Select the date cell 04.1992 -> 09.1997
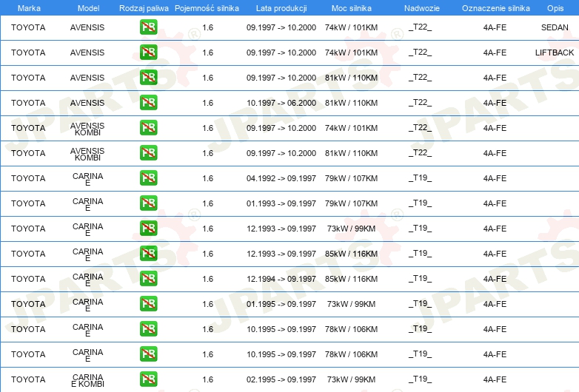The image size is (579, 392). tap(281, 178)
